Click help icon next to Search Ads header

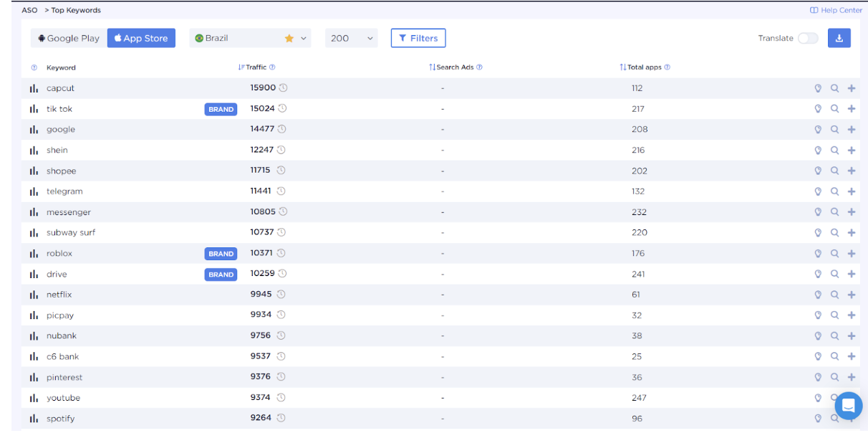pyautogui.click(x=479, y=67)
